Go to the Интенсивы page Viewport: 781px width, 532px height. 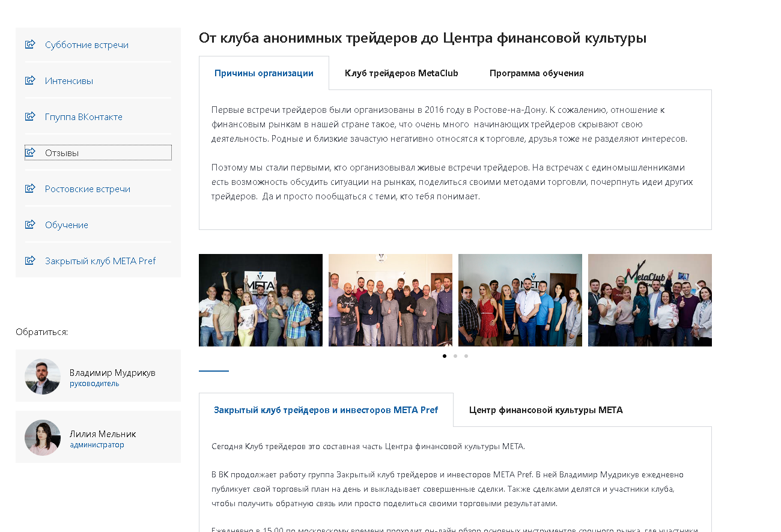tap(69, 81)
